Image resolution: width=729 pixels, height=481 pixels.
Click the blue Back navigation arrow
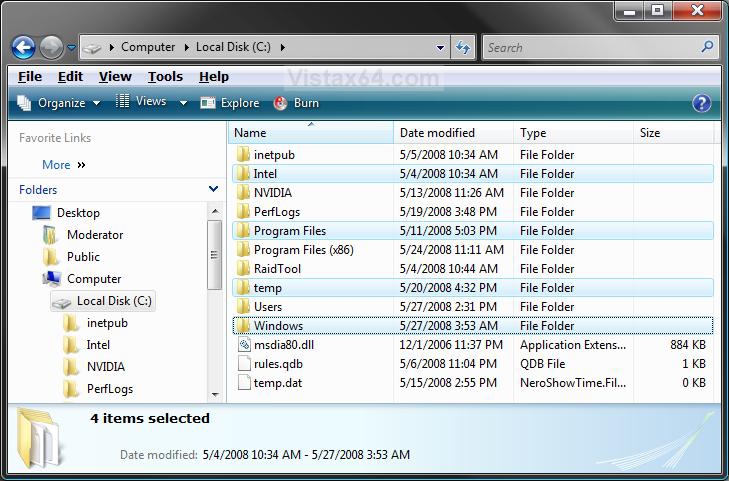[x=23, y=47]
